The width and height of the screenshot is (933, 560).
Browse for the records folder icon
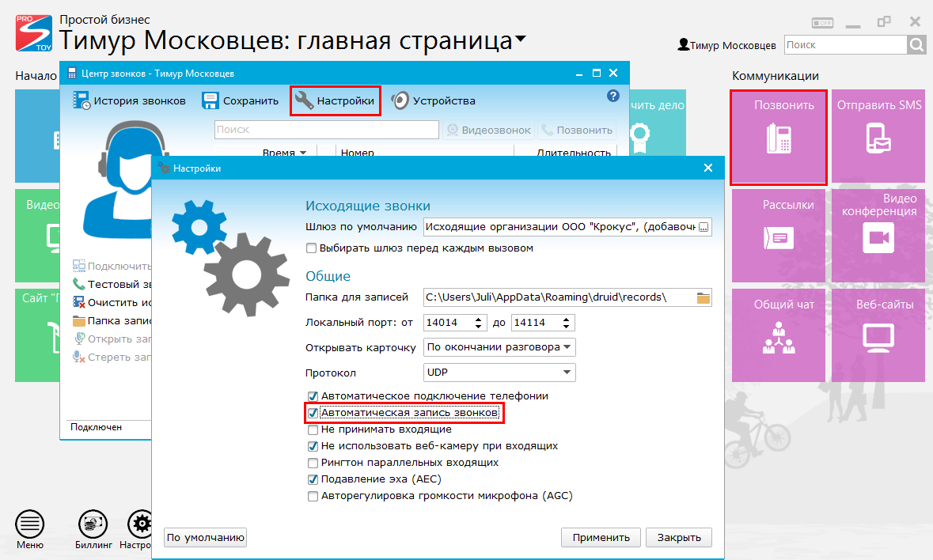704,297
